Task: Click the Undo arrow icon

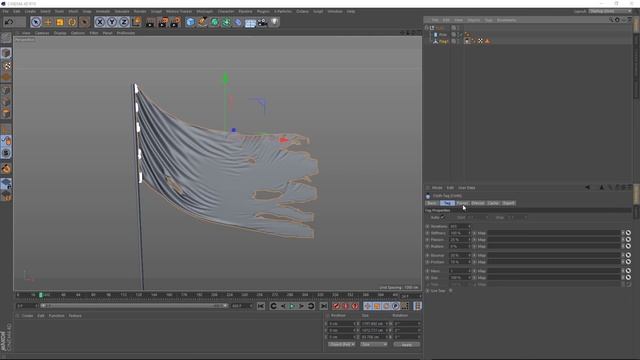Action: (9, 22)
